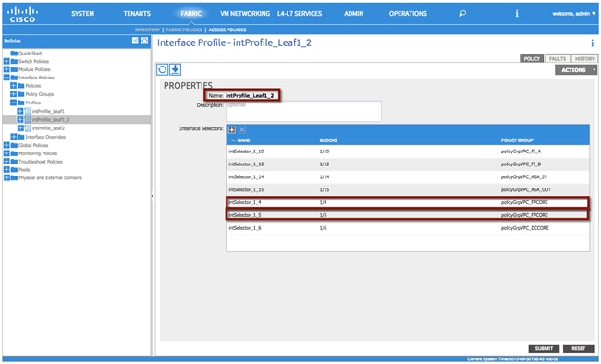Open the TENANTS menu

tap(137, 14)
